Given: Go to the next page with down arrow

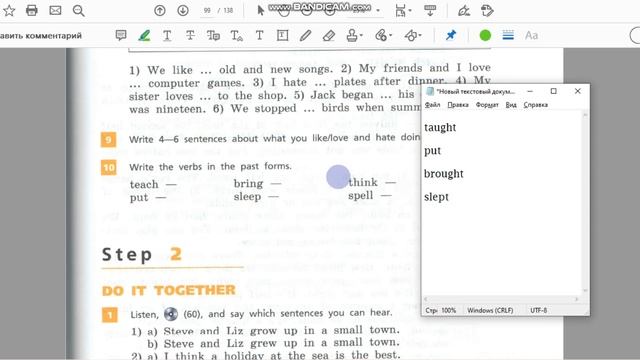Looking at the screenshot, I should 183,11.
